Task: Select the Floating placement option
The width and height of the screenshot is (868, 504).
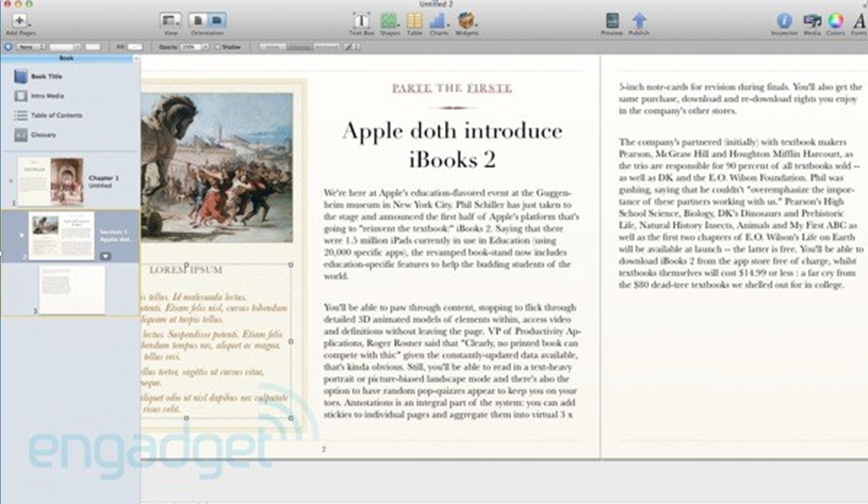Action: (x=299, y=47)
